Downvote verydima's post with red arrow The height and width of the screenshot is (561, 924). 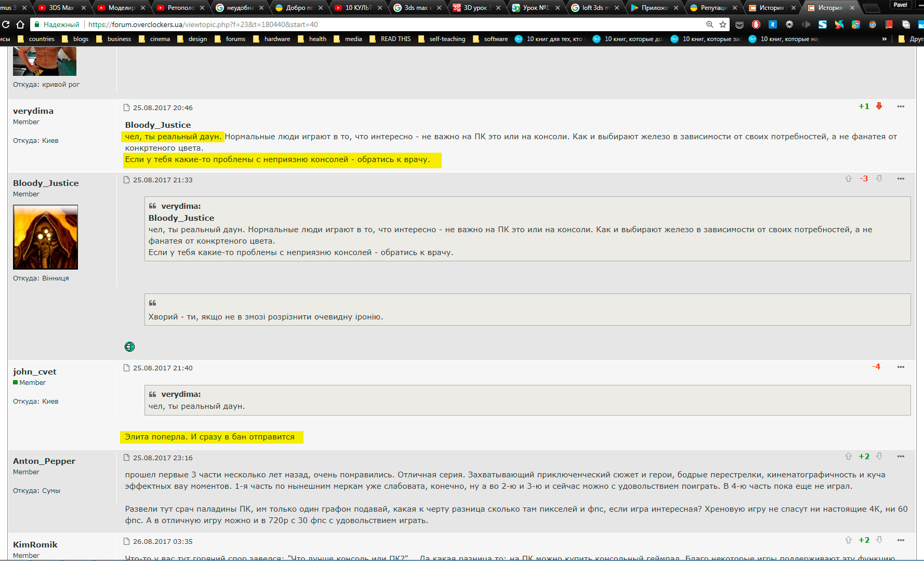coord(879,106)
